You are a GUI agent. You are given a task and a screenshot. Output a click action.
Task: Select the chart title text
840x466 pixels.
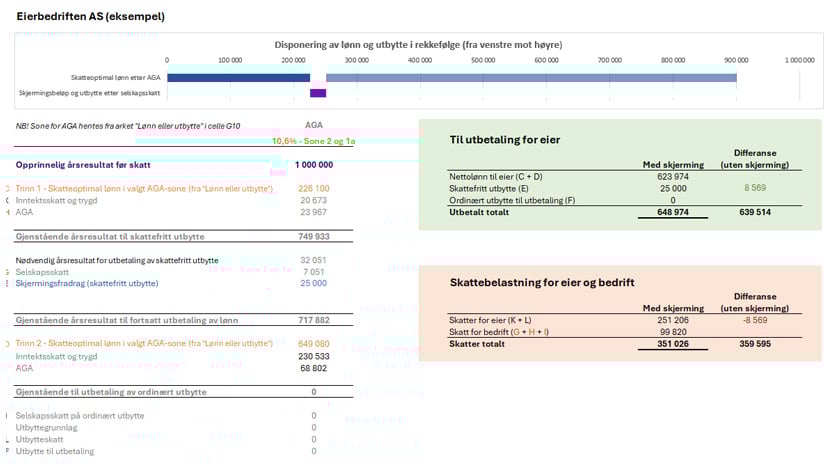pos(418,45)
